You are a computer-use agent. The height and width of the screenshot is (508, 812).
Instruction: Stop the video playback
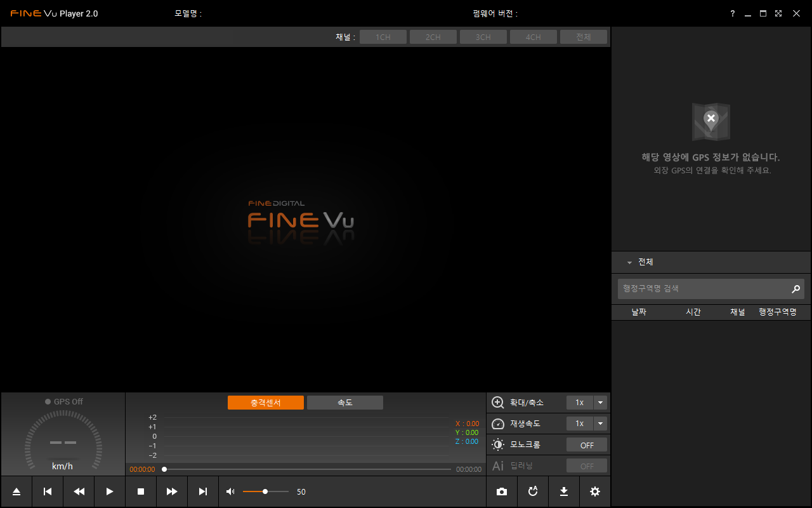[x=141, y=491]
